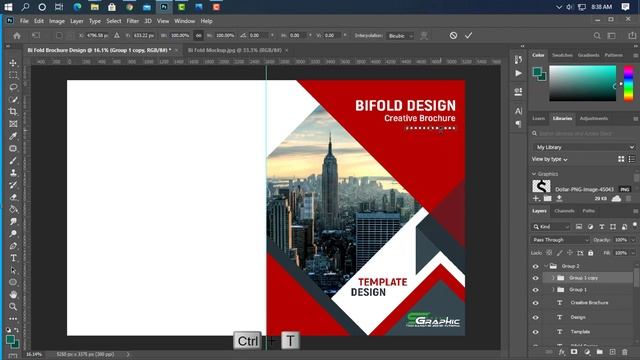Expand the Group 1 folder
Image resolution: width=640 pixels, height=360 pixels.
553,290
